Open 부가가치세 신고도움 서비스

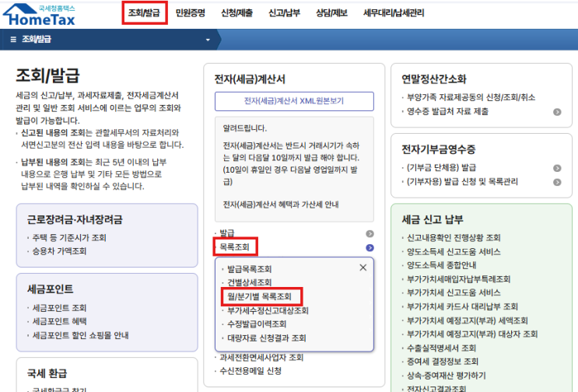tap(454, 293)
